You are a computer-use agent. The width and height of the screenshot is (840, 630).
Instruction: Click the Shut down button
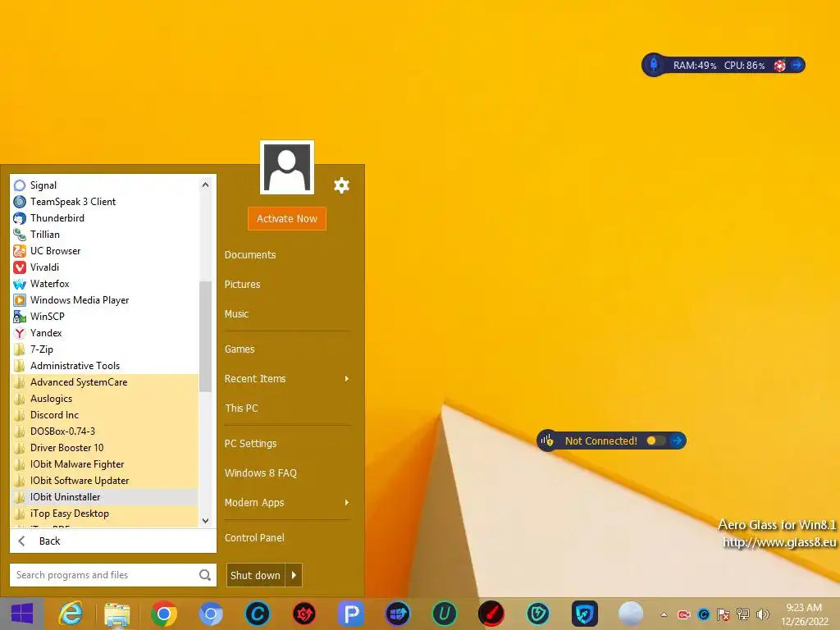(x=256, y=575)
